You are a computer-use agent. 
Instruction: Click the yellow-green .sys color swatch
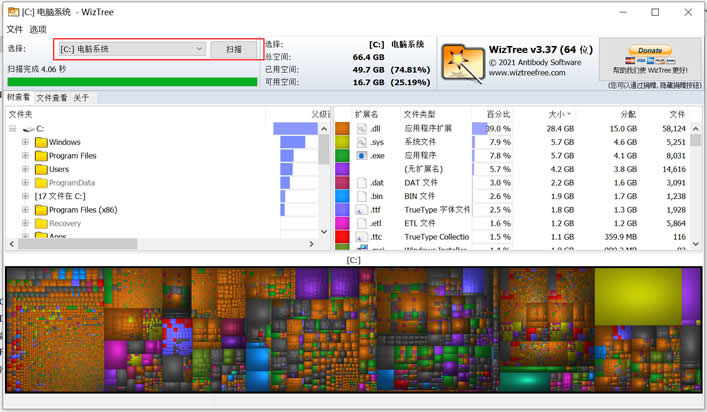(x=342, y=142)
